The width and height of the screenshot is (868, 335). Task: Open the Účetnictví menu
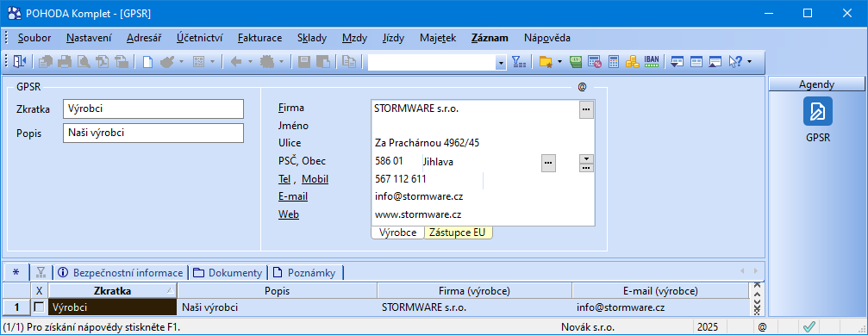pyautogui.click(x=200, y=38)
